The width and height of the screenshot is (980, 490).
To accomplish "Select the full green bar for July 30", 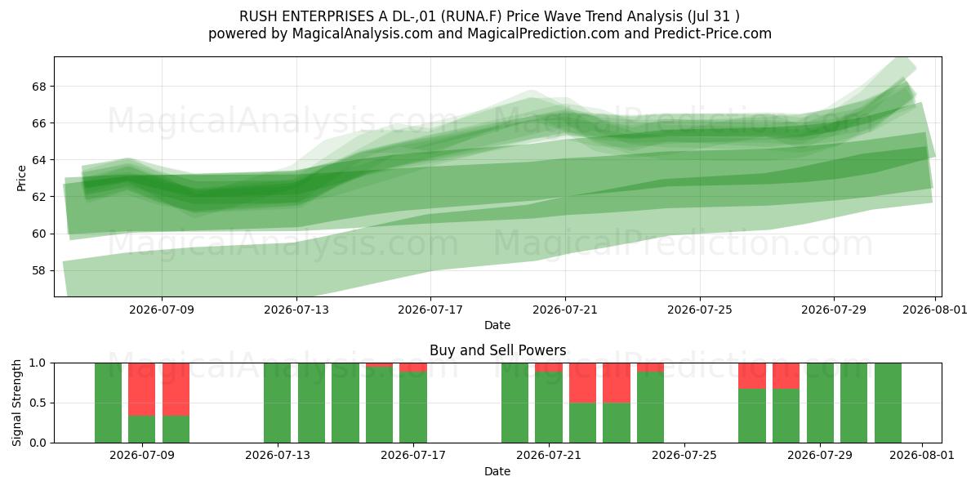I will [x=853, y=403].
